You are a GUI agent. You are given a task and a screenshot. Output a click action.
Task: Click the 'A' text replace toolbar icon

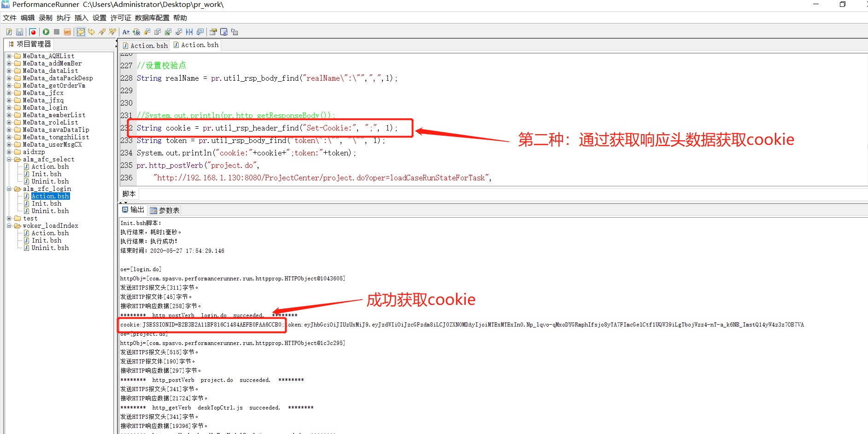125,32
